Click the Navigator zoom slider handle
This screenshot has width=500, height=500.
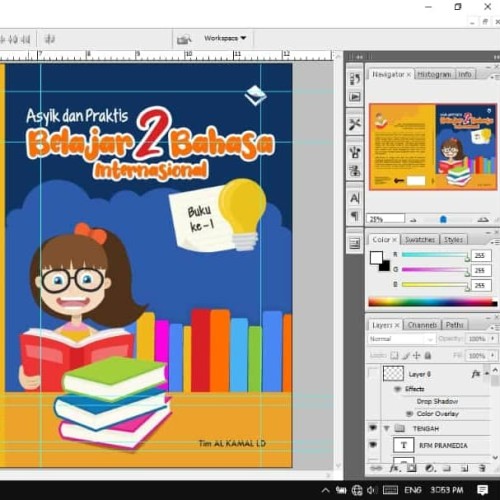pos(443,219)
